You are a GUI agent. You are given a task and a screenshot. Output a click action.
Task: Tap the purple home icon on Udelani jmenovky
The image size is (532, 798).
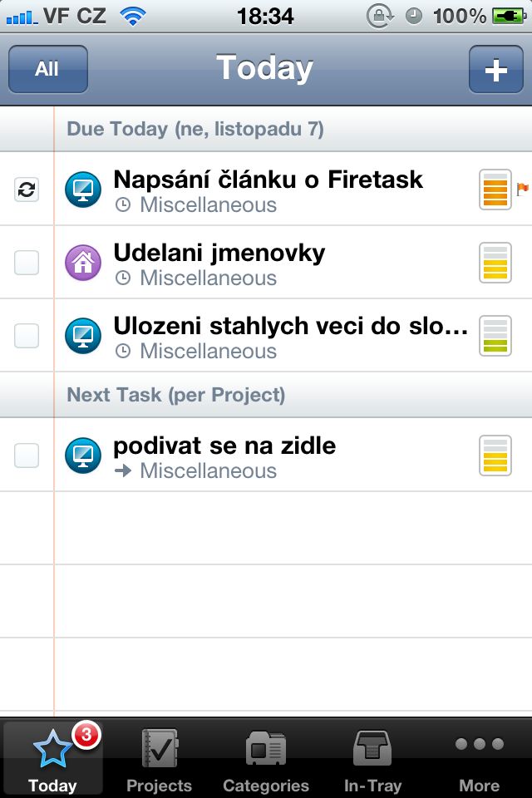(81, 262)
